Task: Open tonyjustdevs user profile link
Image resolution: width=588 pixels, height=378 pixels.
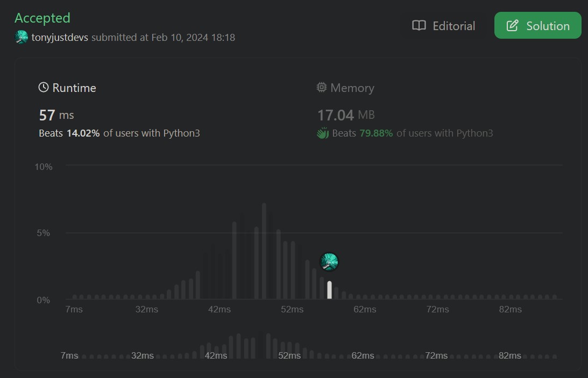Action: pyautogui.click(x=60, y=38)
